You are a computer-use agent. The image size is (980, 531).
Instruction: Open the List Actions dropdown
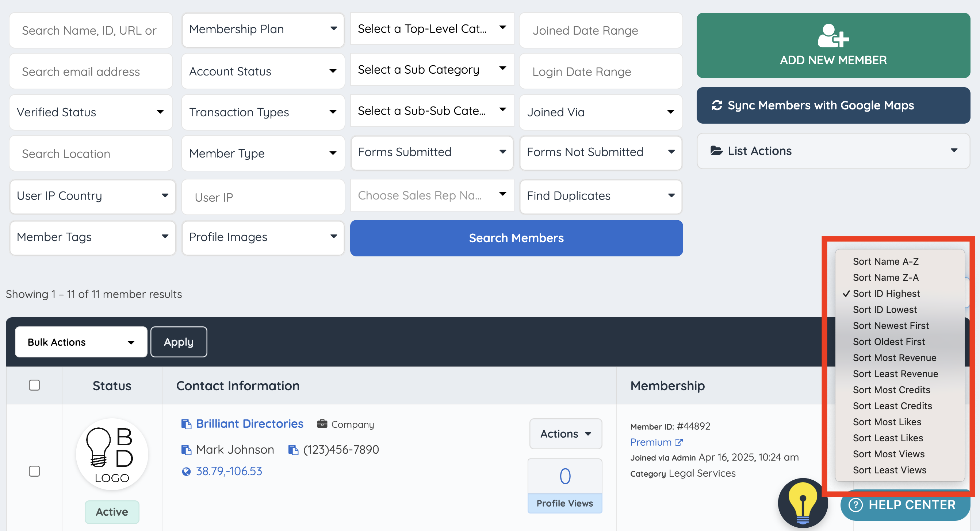point(833,151)
